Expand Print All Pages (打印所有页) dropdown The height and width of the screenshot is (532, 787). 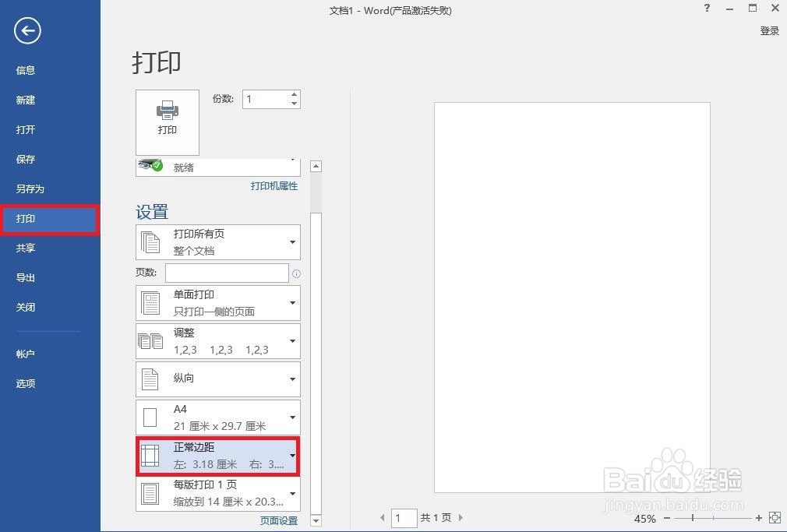tap(218, 242)
